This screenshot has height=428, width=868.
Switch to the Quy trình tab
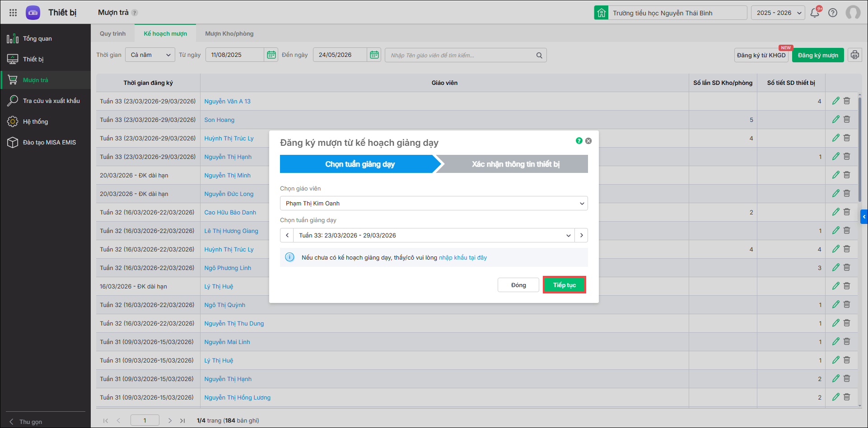tap(112, 33)
